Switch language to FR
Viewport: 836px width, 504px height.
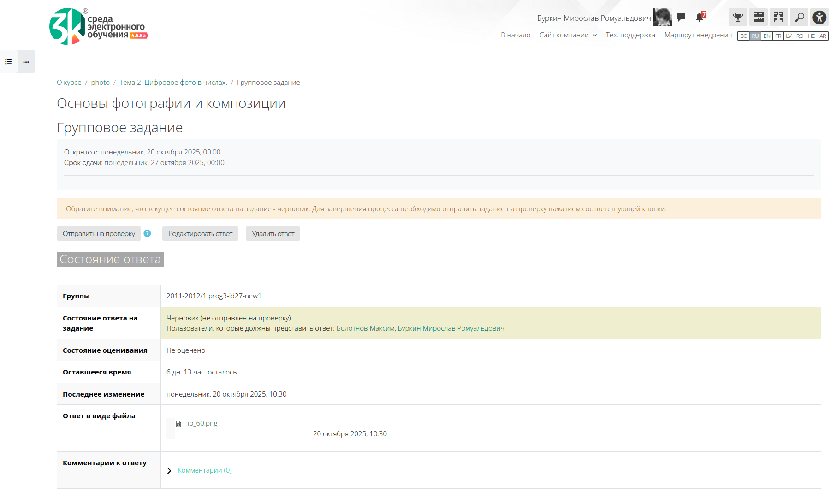pyautogui.click(x=778, y=36)
